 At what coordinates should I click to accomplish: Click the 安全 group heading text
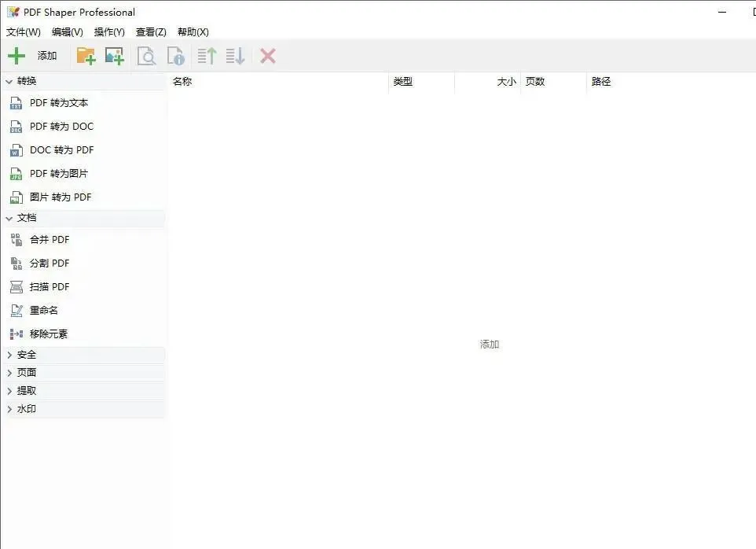pos(27,355)
